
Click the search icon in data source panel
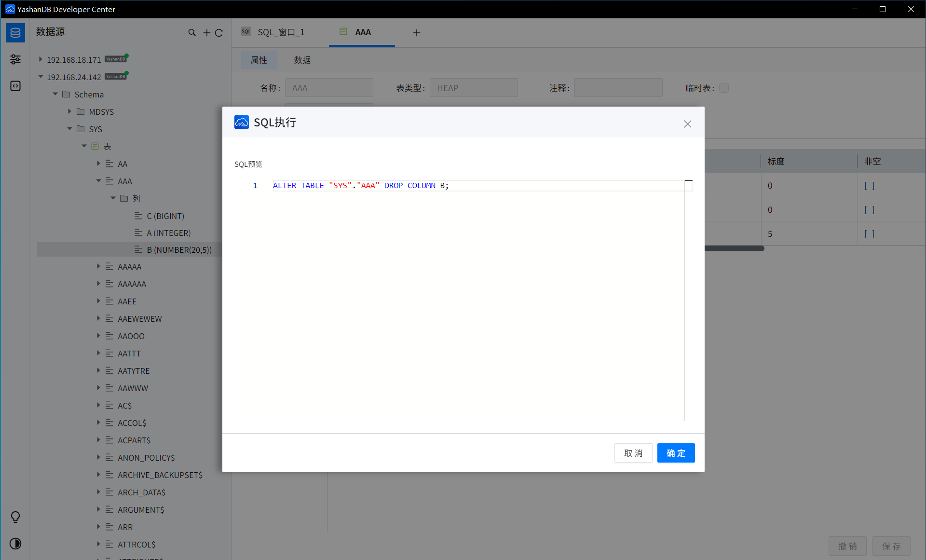pos(192,32)
